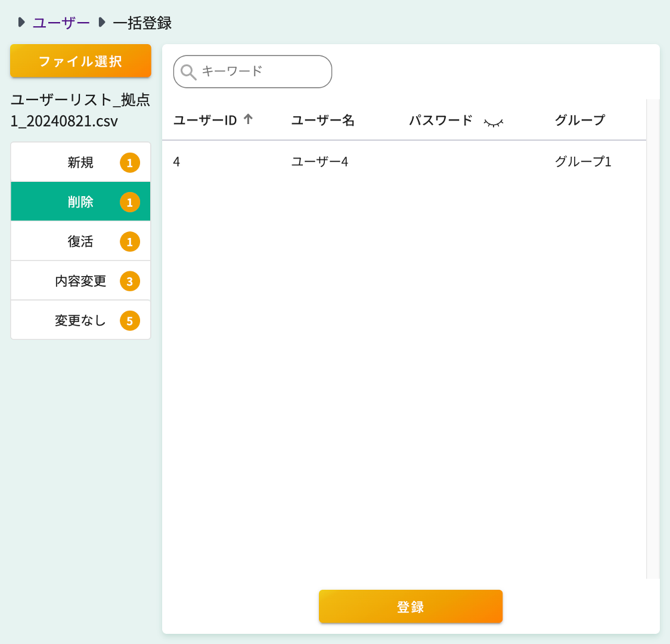Switch to the 変更なし tab

80,320
